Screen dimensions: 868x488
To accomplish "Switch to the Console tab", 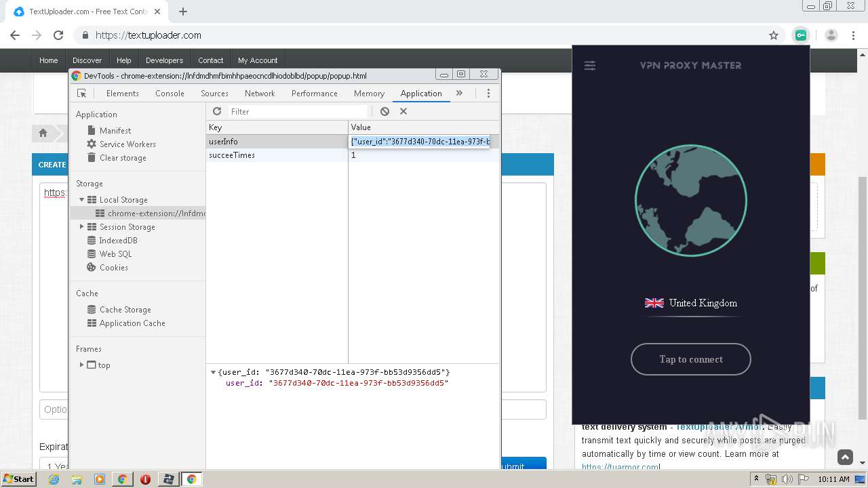I will coord(170,94).
